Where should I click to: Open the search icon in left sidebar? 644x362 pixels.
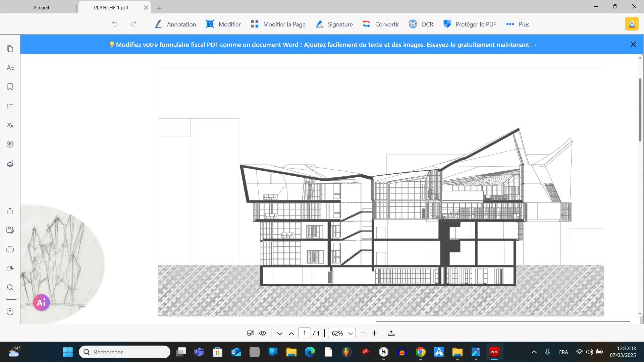[10, 288]
